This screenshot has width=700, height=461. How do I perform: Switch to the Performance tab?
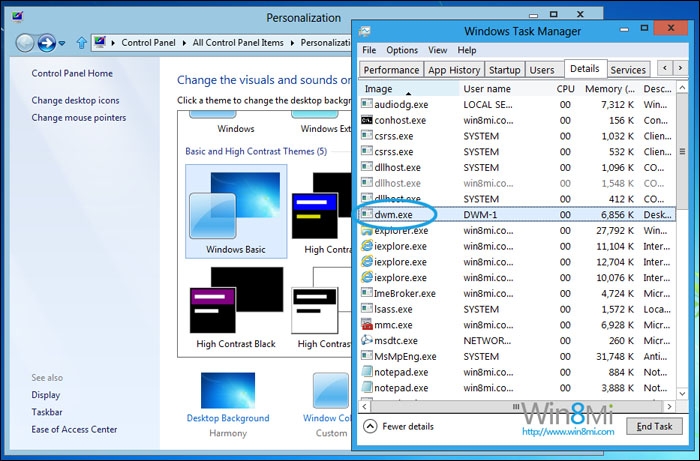391,70
